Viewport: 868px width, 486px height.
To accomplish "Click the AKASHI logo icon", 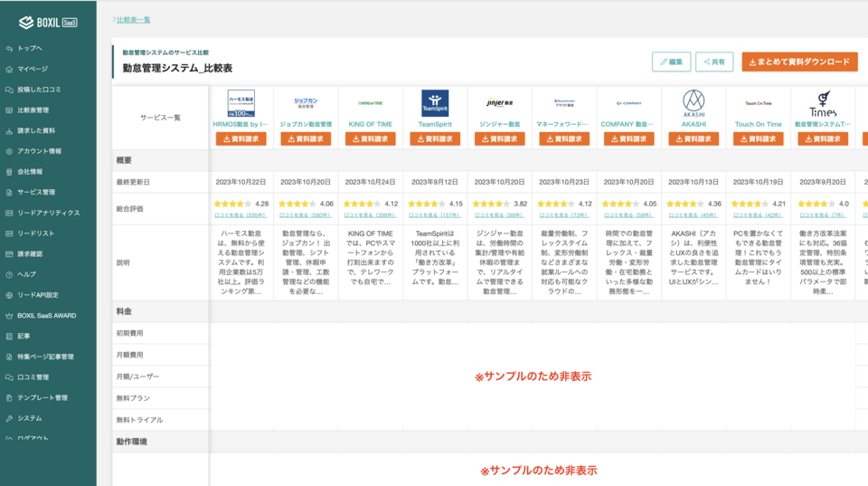I will [693, 101].
